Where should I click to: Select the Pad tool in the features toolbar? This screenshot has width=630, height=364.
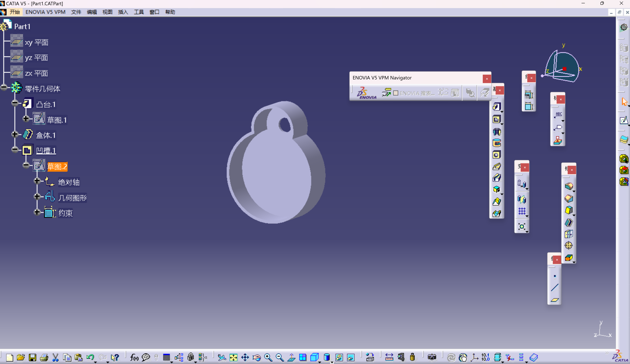[x=497, y=107]
